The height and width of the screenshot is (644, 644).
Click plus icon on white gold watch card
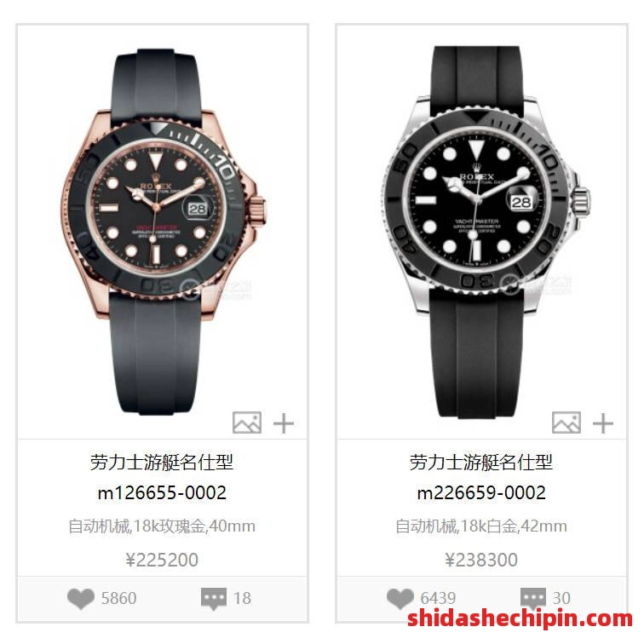click(602, 423)
